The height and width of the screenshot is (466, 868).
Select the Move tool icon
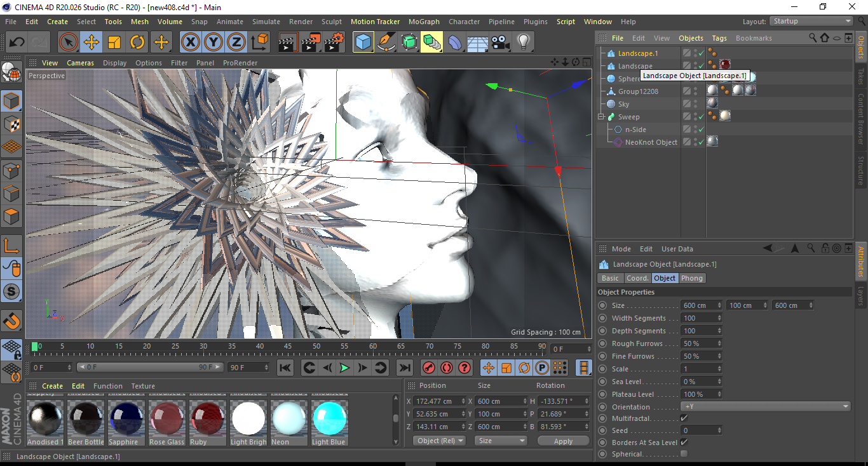92,43
